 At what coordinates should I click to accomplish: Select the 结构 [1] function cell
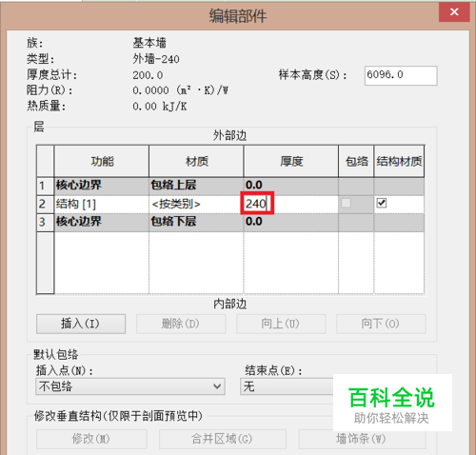click(x=102, y=204)
